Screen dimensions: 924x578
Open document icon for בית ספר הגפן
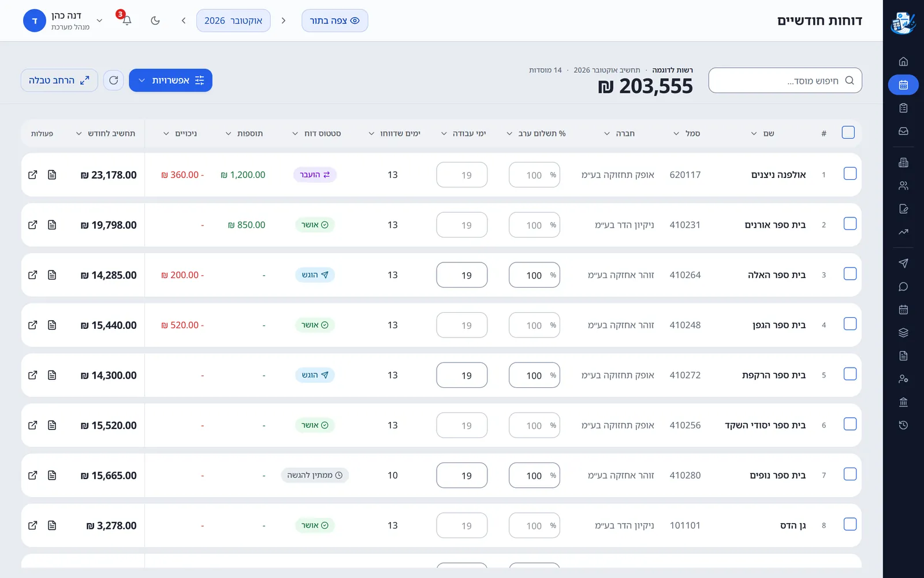[52, 325]
